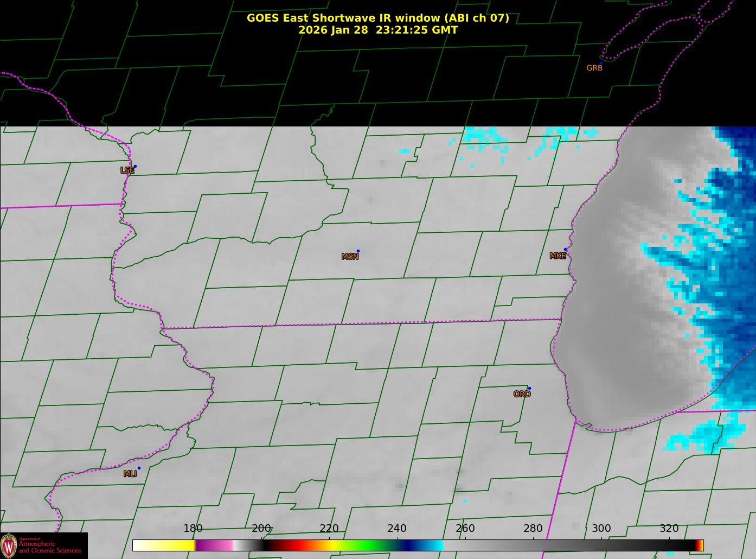Click the MSN station label
756x559 pixels.
point(350,257)
